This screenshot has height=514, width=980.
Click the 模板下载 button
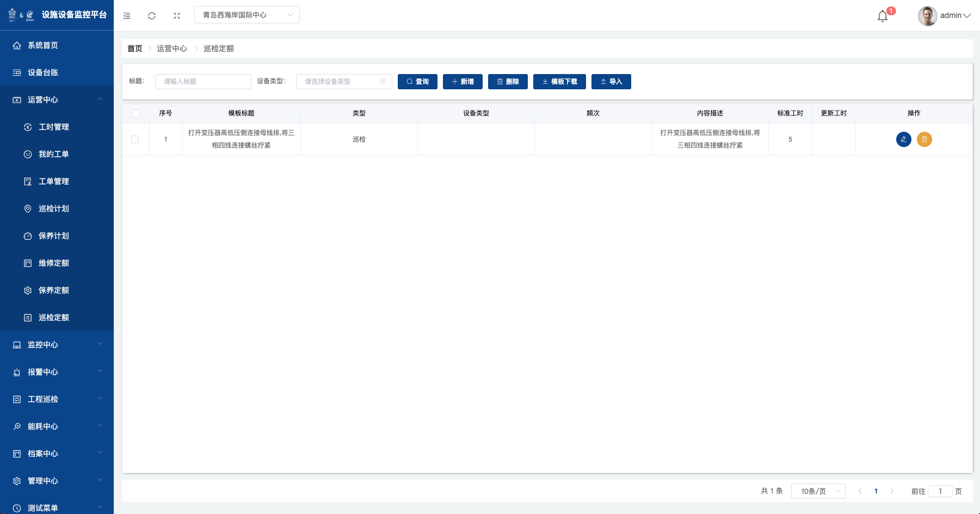559,82
